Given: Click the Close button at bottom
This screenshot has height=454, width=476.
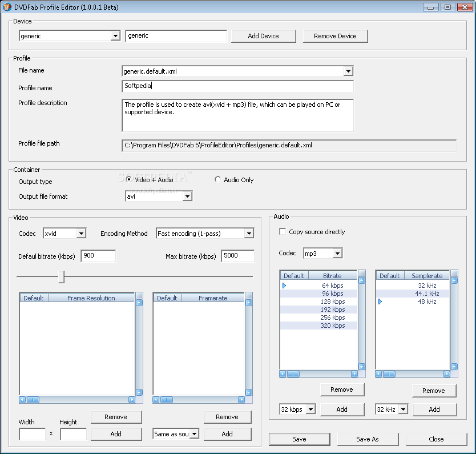Looking at the screenshot, I should [436, 439].
